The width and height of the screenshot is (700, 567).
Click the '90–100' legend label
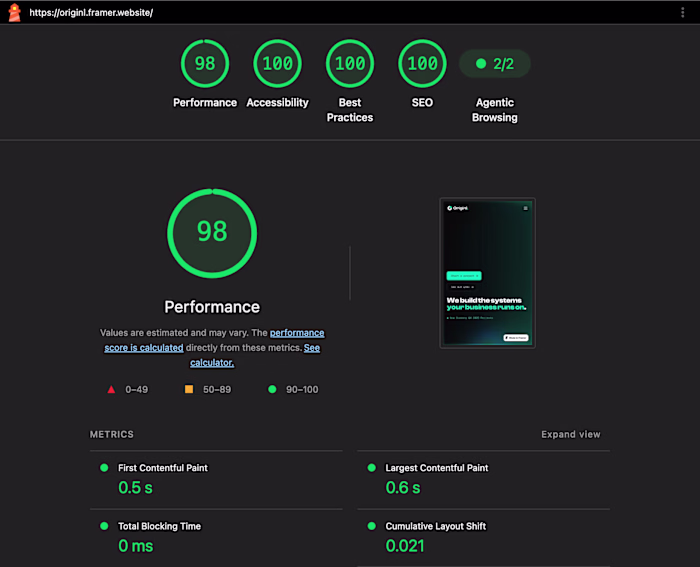pyautogui.click(x=302, y=389)
